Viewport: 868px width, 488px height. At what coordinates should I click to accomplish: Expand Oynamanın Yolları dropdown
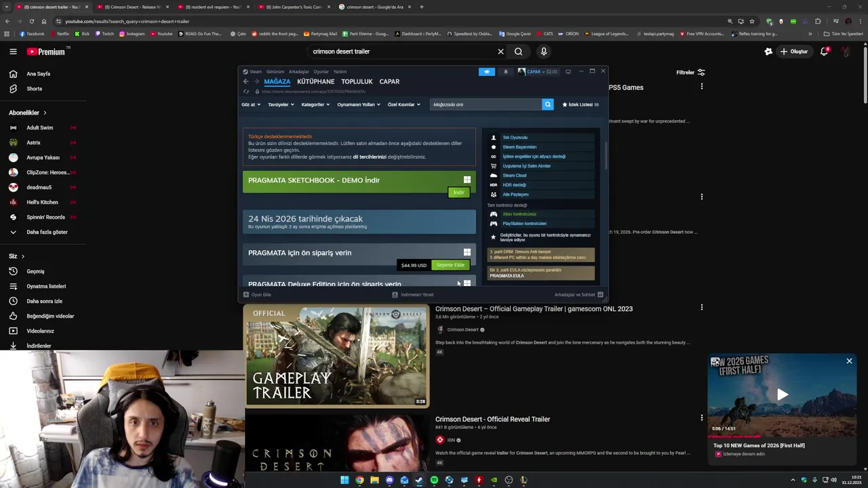pyautogui.click(x=359, y=104)
